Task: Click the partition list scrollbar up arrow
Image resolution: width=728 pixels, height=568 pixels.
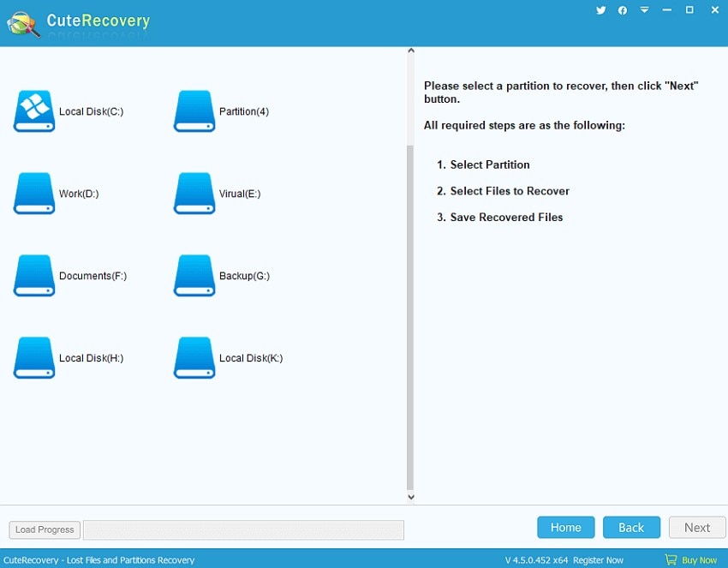Action: tap(411, 51)
